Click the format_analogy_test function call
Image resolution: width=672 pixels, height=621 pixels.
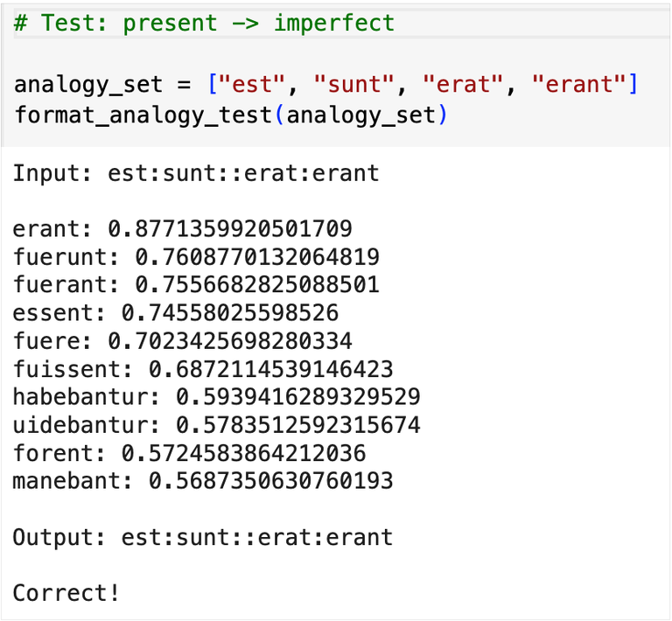click(x=143, y=115)
